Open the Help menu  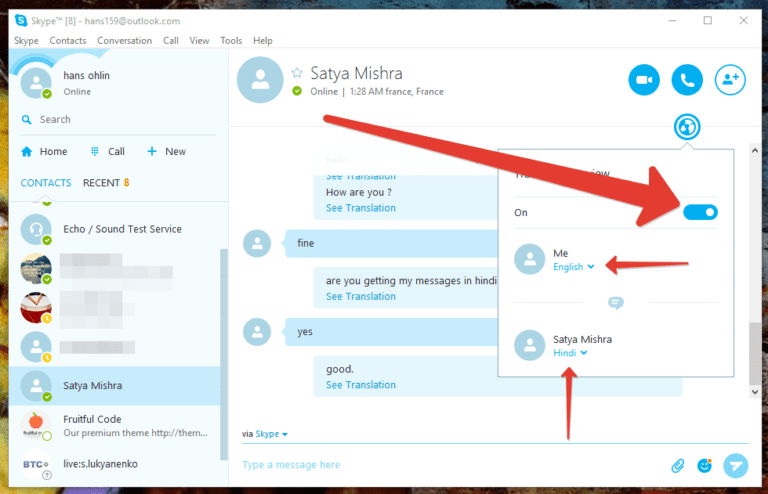click(x=263, y=41)
